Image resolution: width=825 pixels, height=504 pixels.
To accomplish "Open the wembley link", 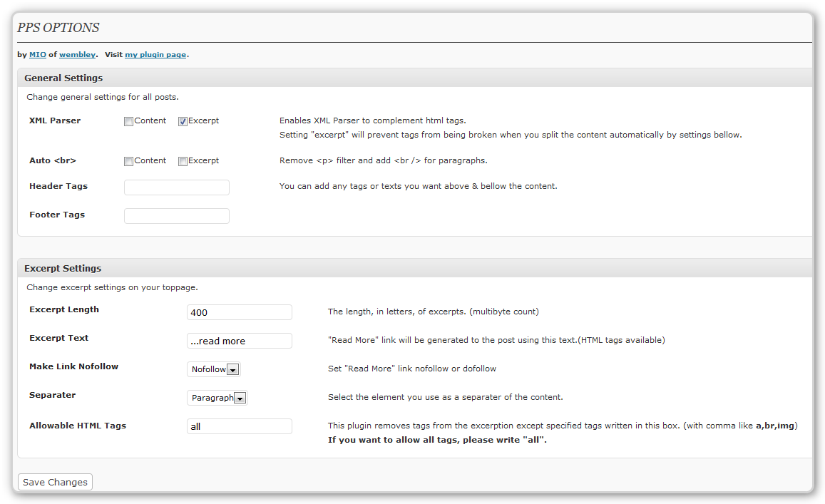I will pos(77,54).
